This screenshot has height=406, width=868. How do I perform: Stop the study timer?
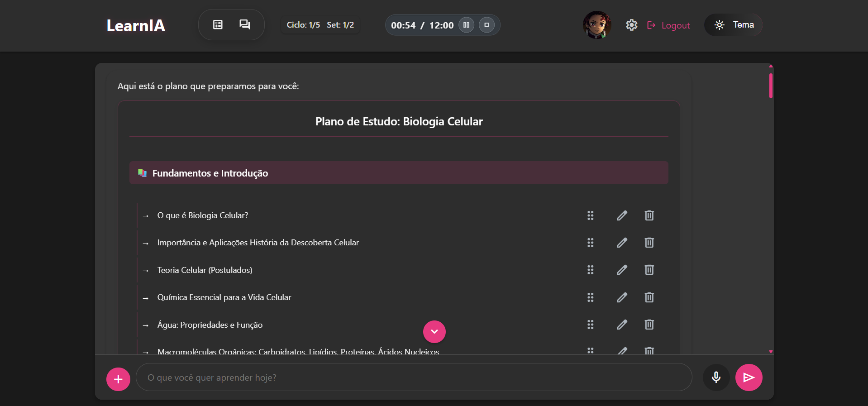pyautogui.click(x=486, y=25)
